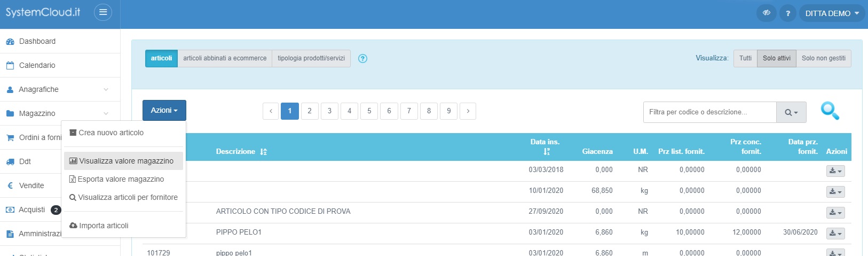
Task: Sort by Data ins. column sort icon
Action: click(546, 152)
